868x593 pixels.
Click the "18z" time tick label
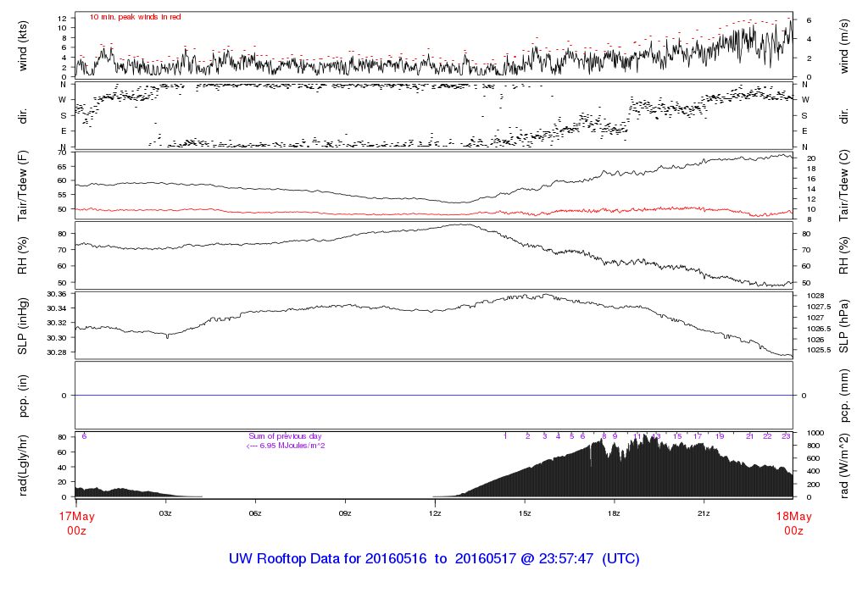[614, 513]
